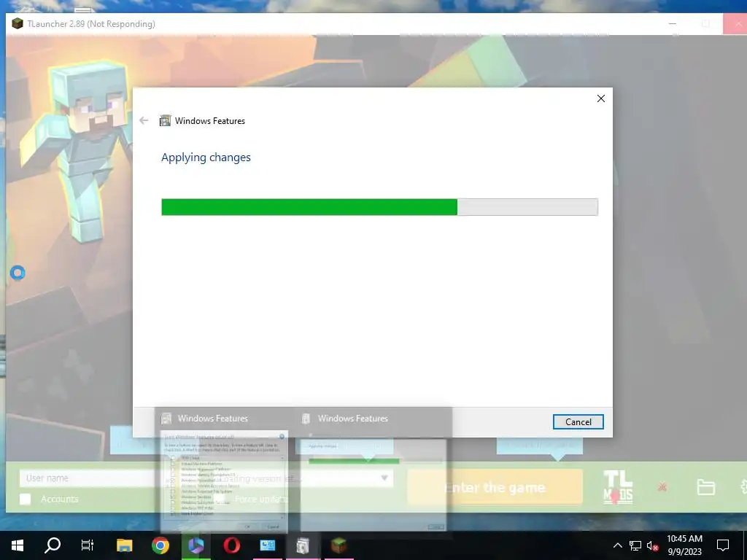Select the Windows Features taskbar icon
The image size is (747, 560).
tap(303, 545)
